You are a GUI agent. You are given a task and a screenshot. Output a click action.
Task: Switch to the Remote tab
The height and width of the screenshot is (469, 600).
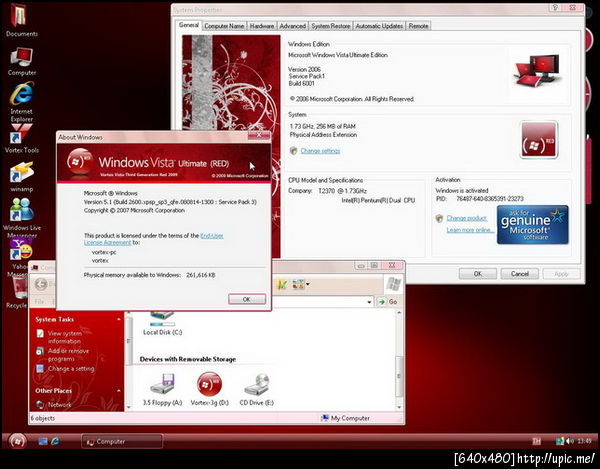pos(418,26)
